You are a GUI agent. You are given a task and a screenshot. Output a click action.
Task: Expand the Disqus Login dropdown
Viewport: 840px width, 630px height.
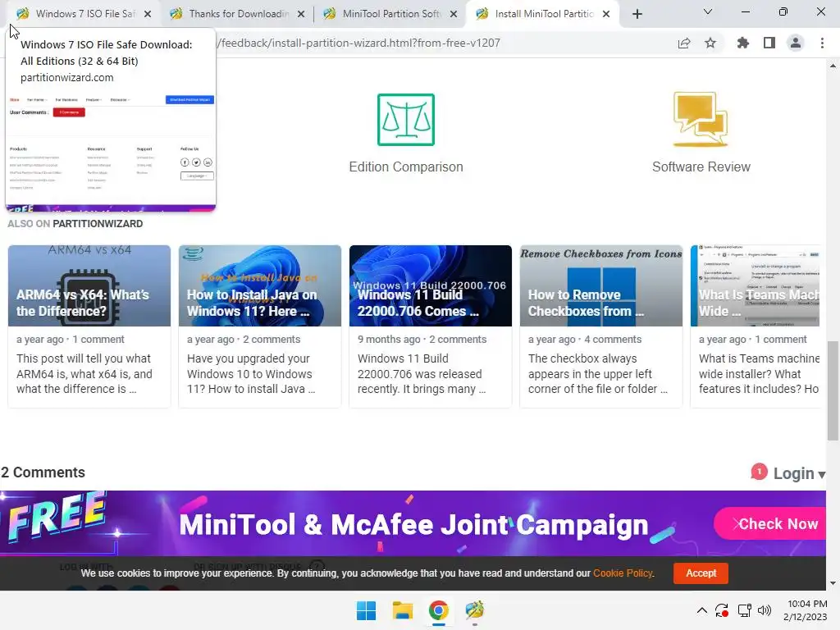pos(799,473)
